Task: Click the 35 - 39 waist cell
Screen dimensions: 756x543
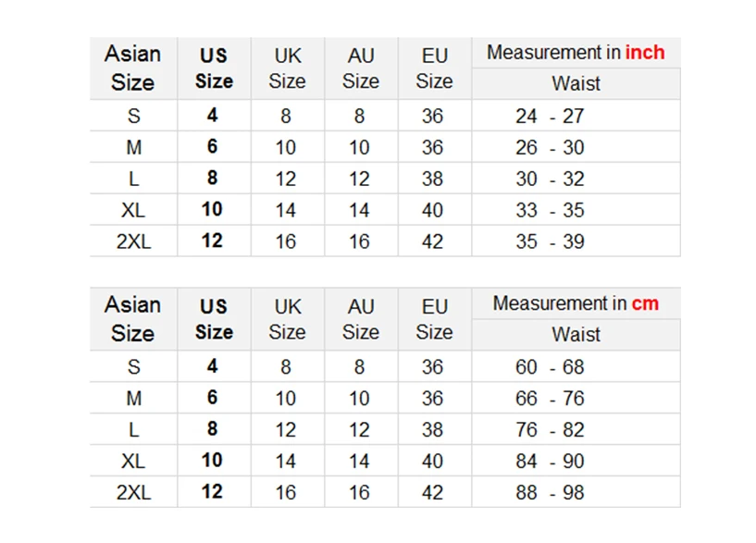Action: point(576,241)
